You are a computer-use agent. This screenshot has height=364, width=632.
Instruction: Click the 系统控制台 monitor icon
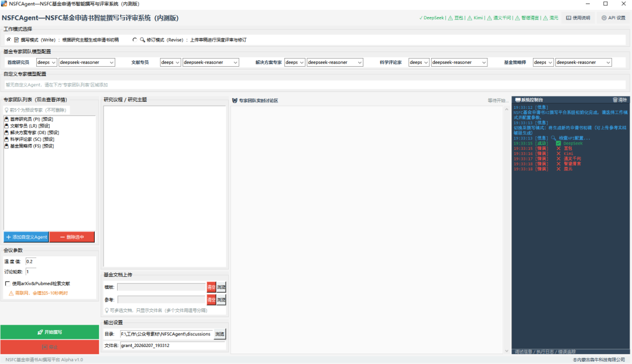pos(517,100)
